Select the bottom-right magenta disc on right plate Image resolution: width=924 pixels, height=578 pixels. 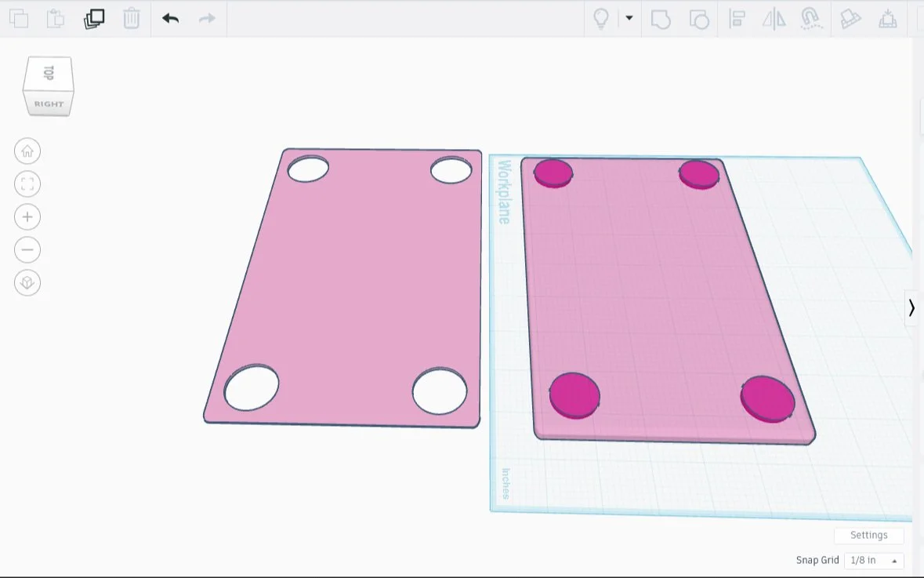(767, 399)
